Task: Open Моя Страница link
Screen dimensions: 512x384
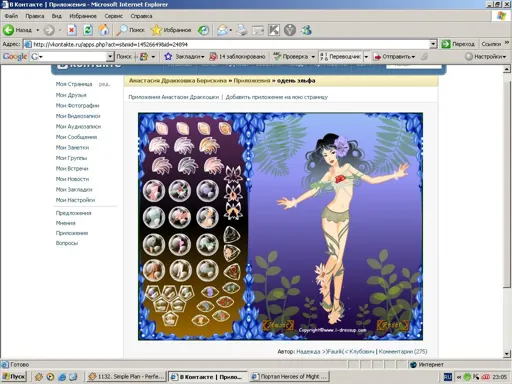Action: 74,84
